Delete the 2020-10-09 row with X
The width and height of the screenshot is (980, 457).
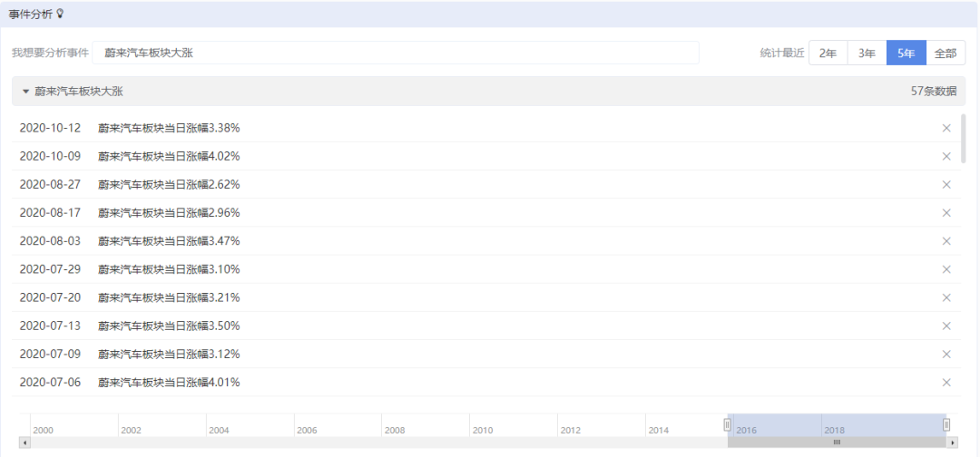point(946,156)
